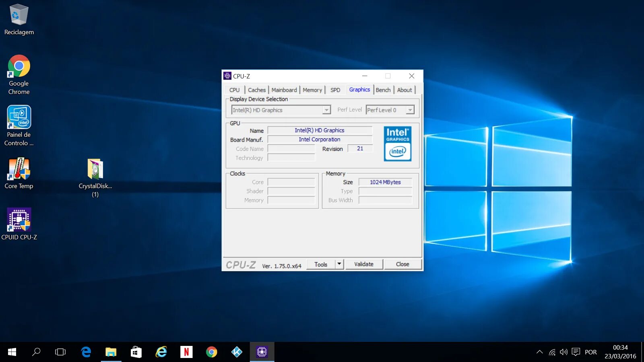644x362 pixels.
Task: Launch Google Chrome desktop shortcut
Action: pos(19,75)
